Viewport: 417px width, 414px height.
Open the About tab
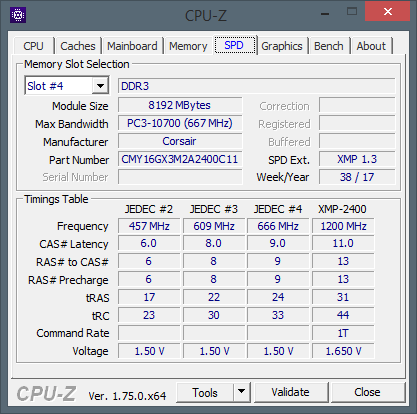(x=371, y=46)
